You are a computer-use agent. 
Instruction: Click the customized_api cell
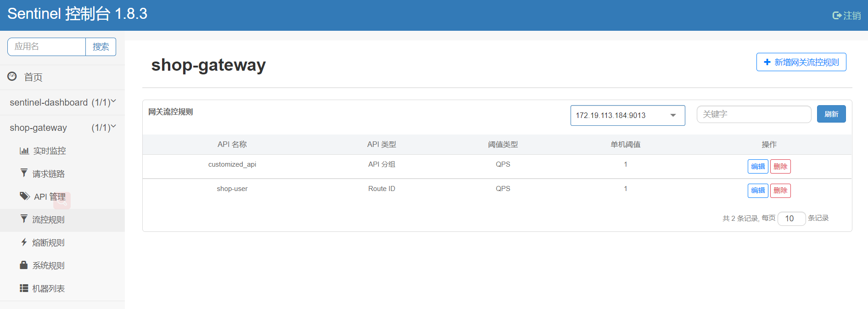click(x=232, y=164)
